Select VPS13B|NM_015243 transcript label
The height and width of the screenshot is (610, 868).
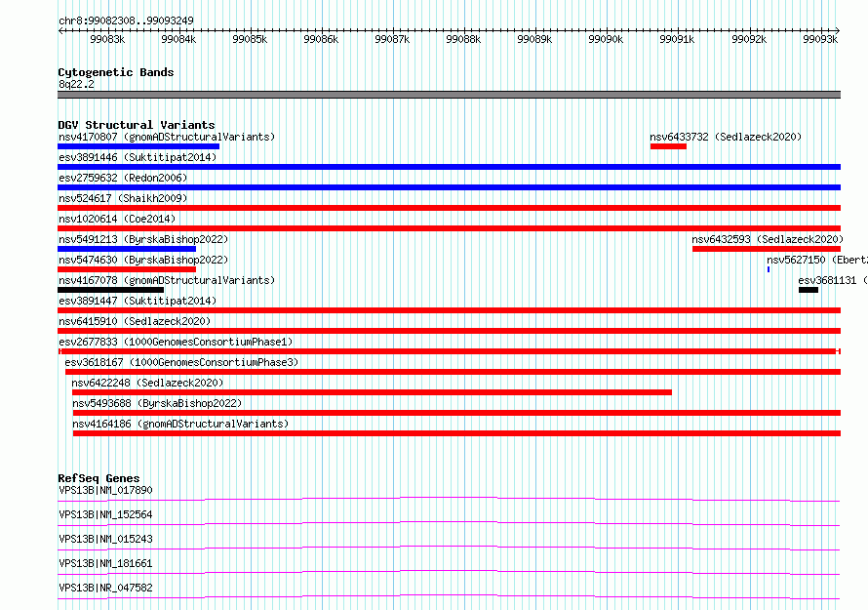(105, 539)
